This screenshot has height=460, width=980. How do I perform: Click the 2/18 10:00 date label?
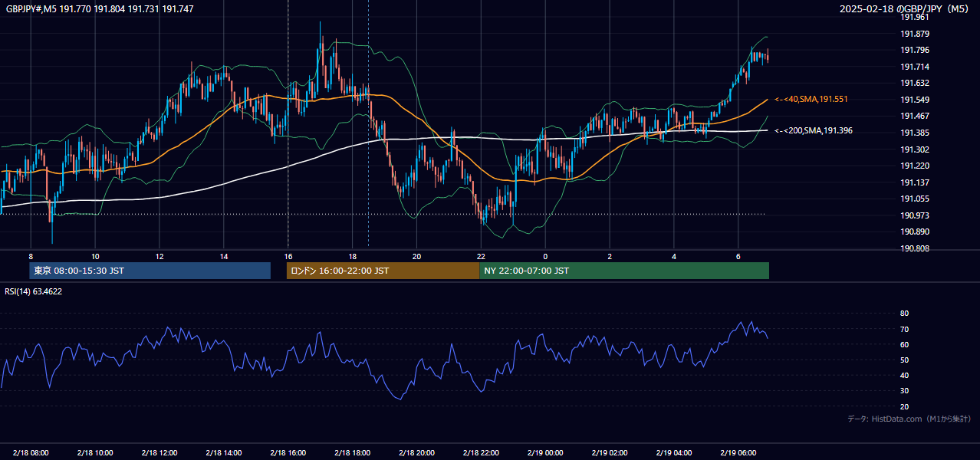95,453
